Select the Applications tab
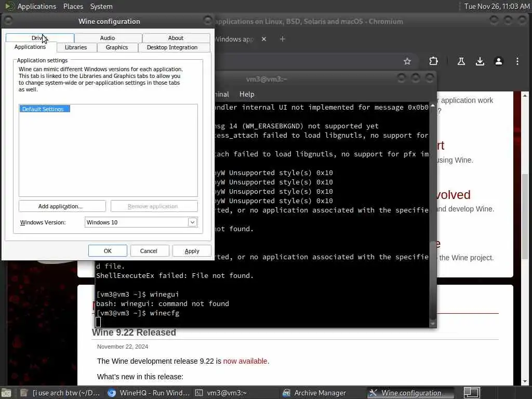The width and height of the screenshot is (532, 399). tap(30, 47)
